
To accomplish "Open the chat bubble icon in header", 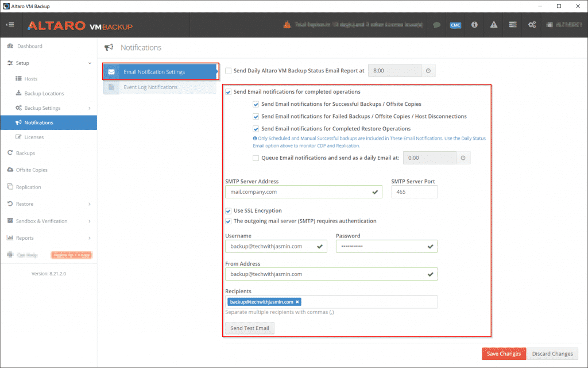I will click(x=436, y=25).
